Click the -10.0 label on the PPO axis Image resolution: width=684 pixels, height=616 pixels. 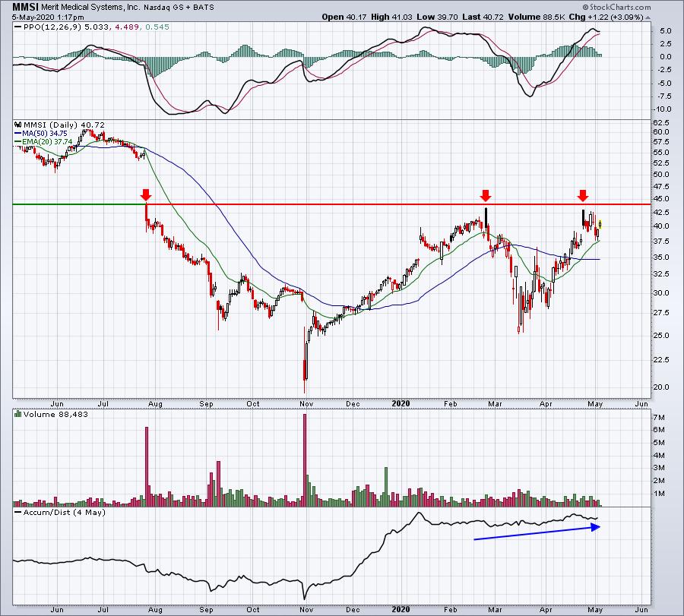coord(662,109)
